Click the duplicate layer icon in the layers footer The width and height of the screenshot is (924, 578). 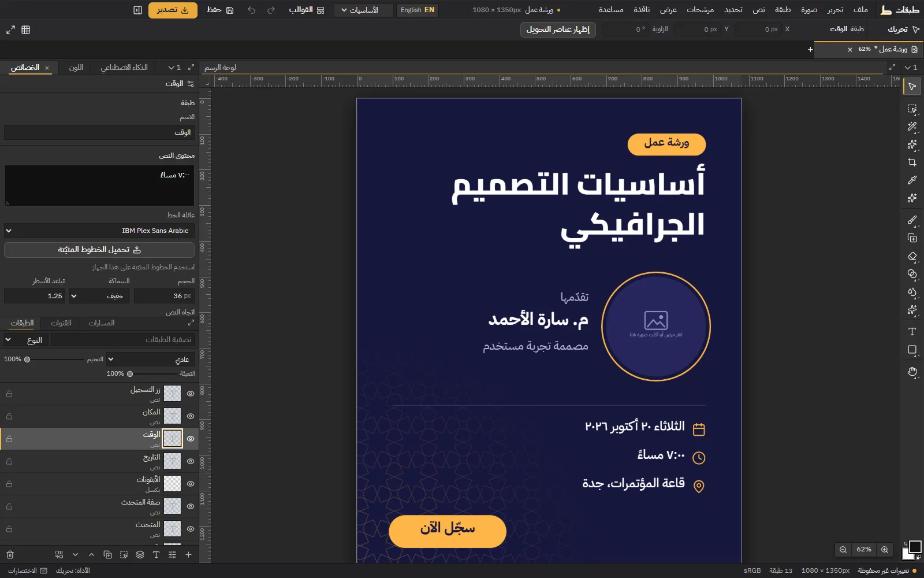tap(107, 554)
